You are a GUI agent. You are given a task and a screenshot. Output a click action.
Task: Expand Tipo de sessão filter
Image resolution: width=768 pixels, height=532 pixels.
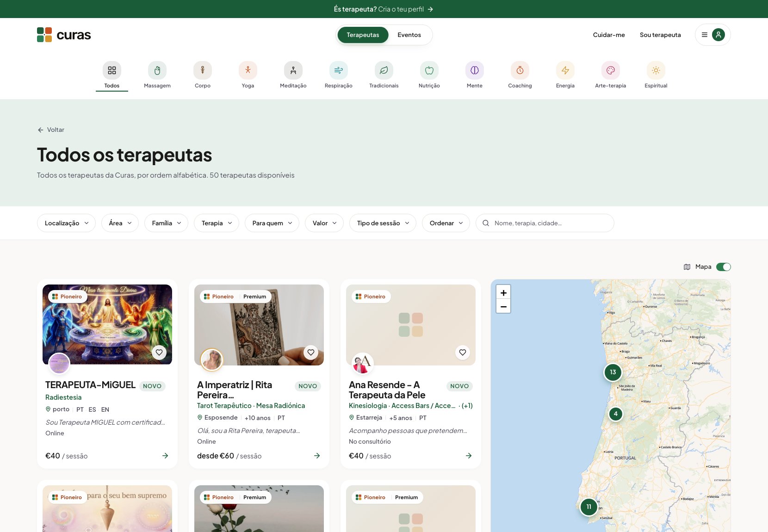click(x=383, y=223)
